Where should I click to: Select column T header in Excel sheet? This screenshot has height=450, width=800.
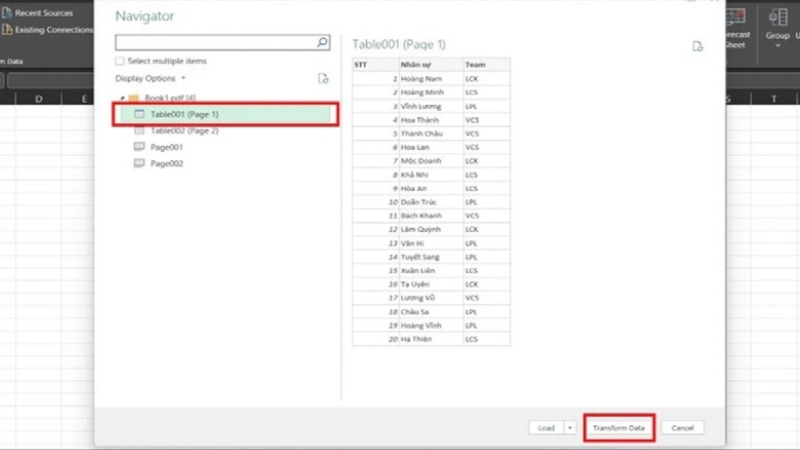tap(774, 99)
